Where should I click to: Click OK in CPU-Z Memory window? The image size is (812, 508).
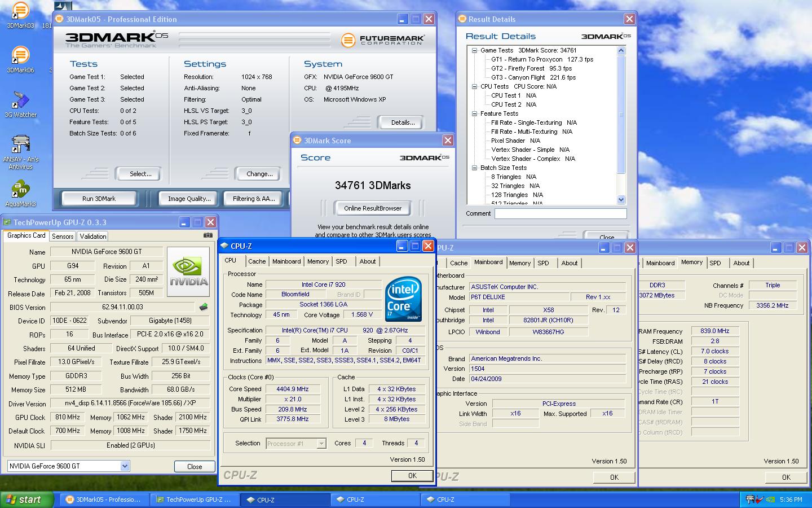[786, 478]
